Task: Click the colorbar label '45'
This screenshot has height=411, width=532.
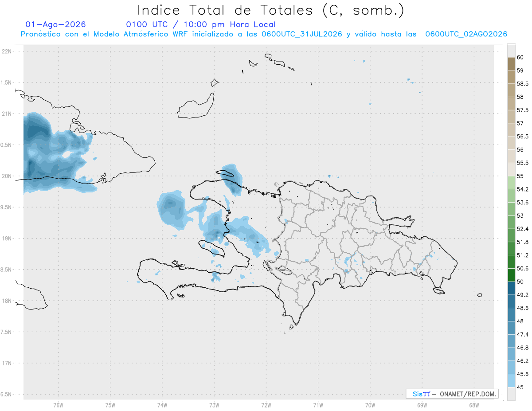Action: pos(520,387)
